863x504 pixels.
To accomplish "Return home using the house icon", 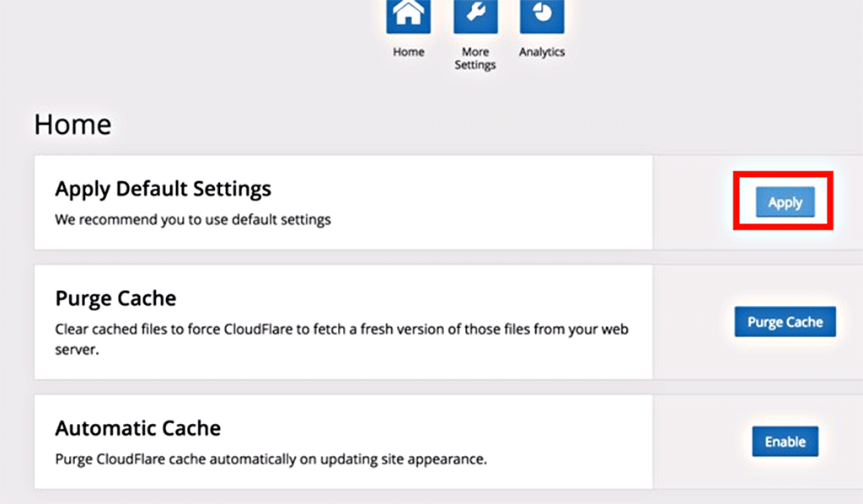I will pos(408,15).
